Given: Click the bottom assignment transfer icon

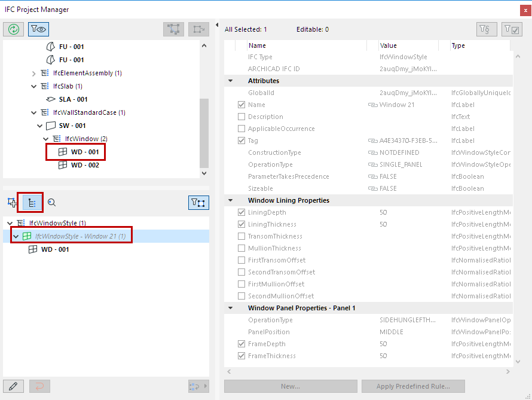Looking at the screenshot, I should click(198, 386).
